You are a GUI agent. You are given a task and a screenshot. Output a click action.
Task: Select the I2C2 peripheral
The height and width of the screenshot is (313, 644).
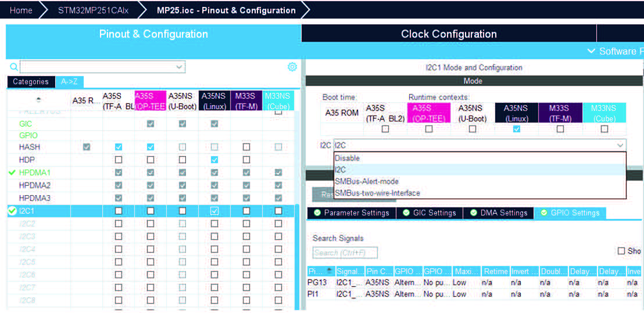(x=27, y=224)
